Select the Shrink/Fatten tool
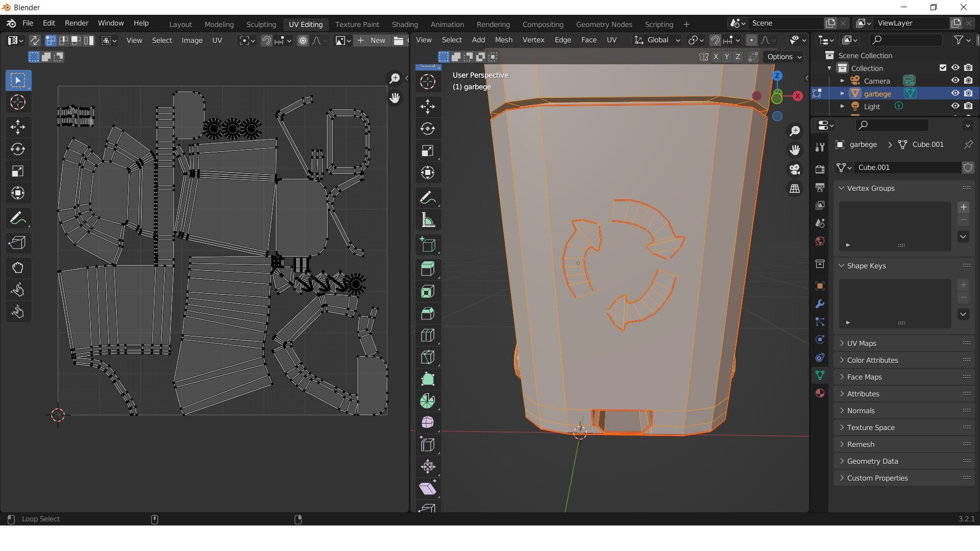Viewport: 980px width, 551px height. point(428,466)
